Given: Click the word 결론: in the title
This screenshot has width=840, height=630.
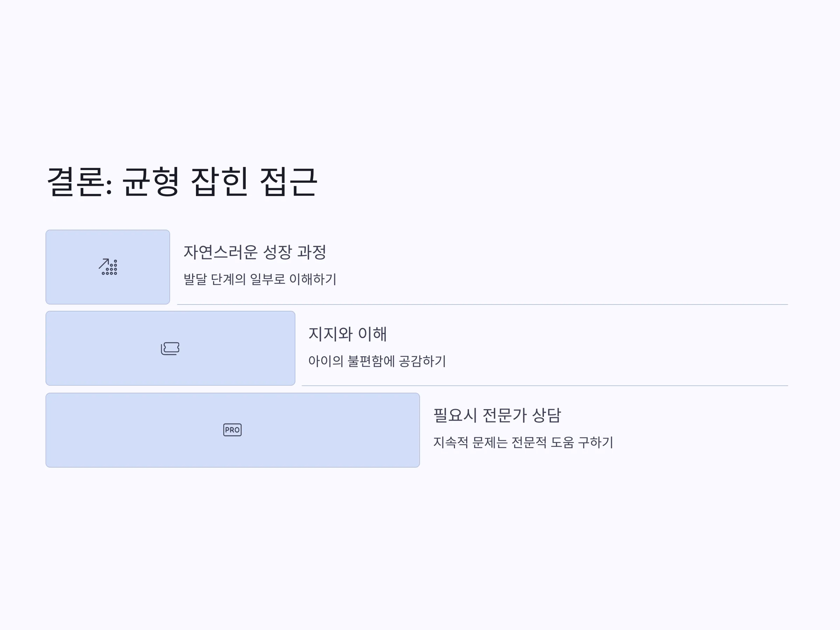Looking at the screenshot, I should pyautogui.click(x=80, y=182).
